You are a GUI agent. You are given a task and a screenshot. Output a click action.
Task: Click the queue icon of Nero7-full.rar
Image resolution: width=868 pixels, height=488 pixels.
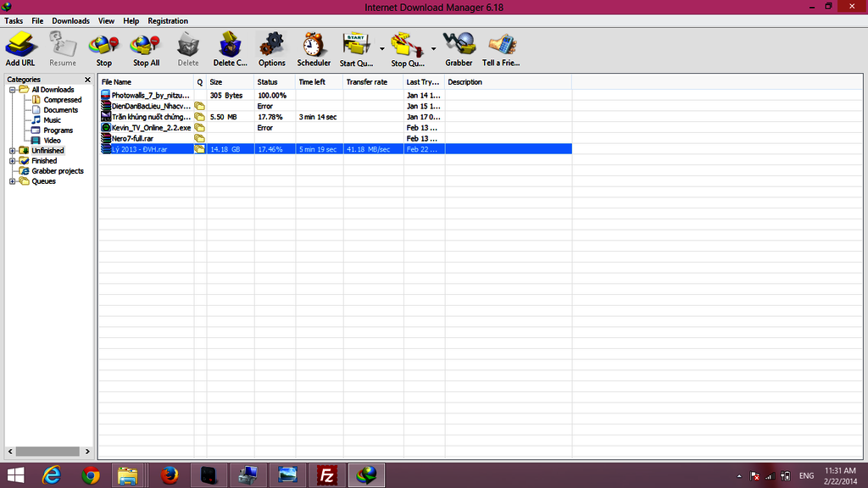point(200,138)
